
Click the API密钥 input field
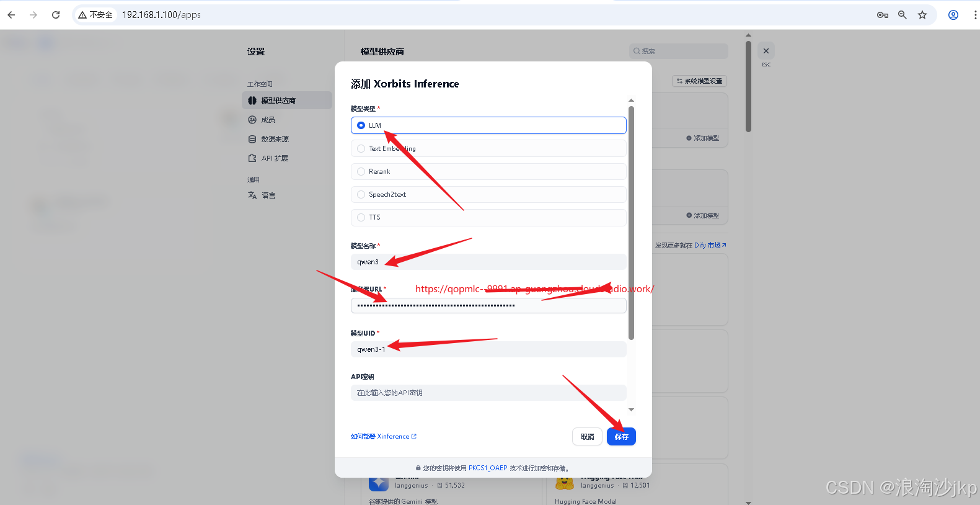(488, 393)
